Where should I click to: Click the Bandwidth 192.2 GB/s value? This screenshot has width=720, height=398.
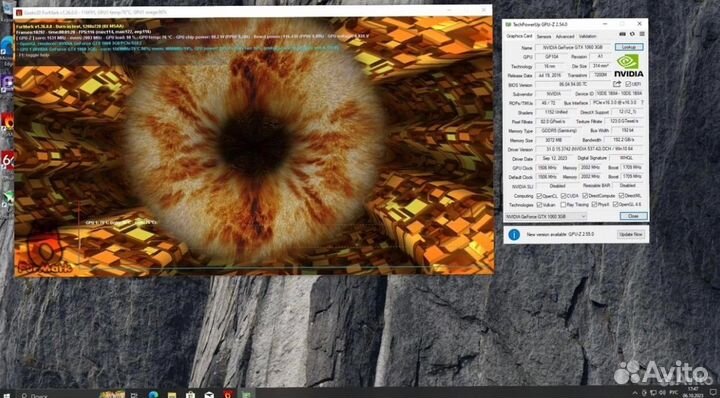click(x=624, y=140)
